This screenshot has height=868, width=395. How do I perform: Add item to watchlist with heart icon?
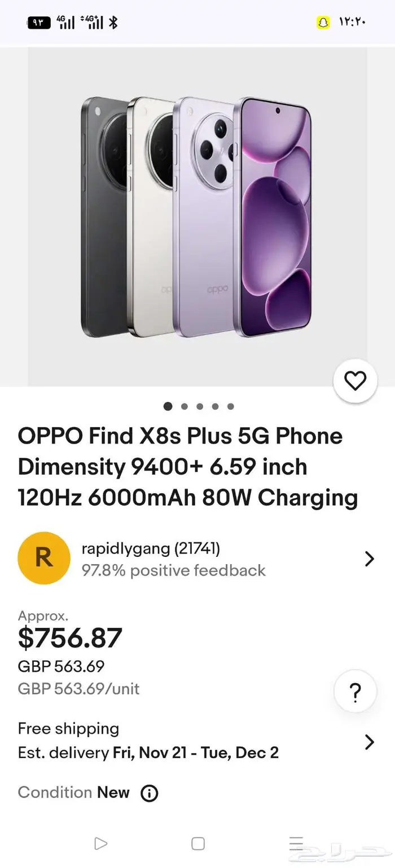[355, 382]
